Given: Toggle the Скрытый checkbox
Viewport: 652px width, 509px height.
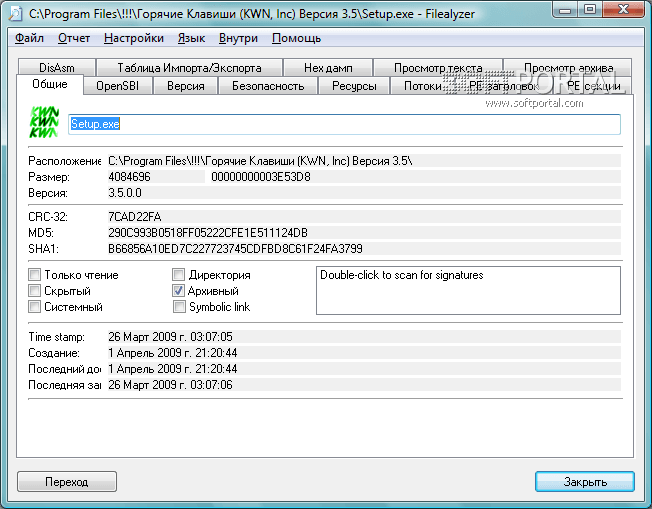Looking at the screenshot, I should (x=35, y=290).
